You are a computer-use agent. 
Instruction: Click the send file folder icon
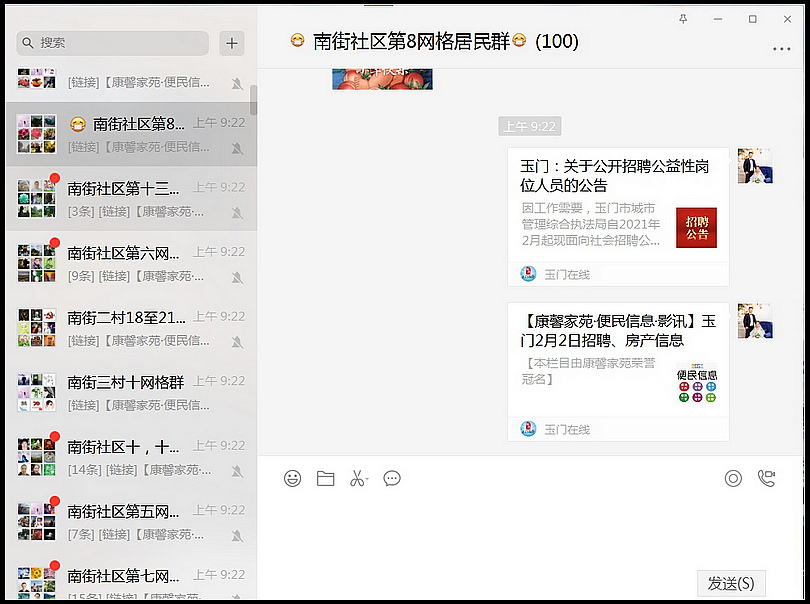325,479
